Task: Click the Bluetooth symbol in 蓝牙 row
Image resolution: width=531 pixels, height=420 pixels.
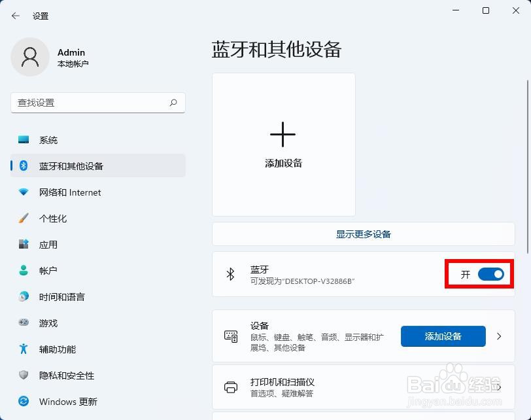Action: pos(230,274)
